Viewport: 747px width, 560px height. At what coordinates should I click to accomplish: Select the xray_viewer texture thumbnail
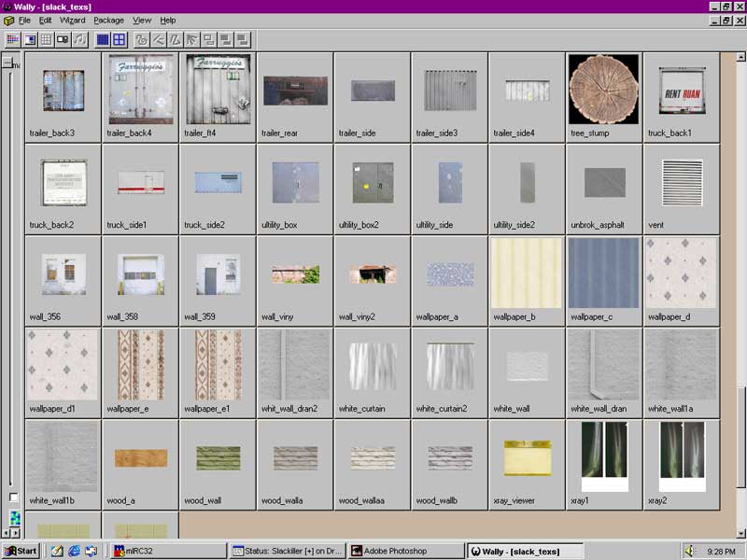tap(527, 457)
